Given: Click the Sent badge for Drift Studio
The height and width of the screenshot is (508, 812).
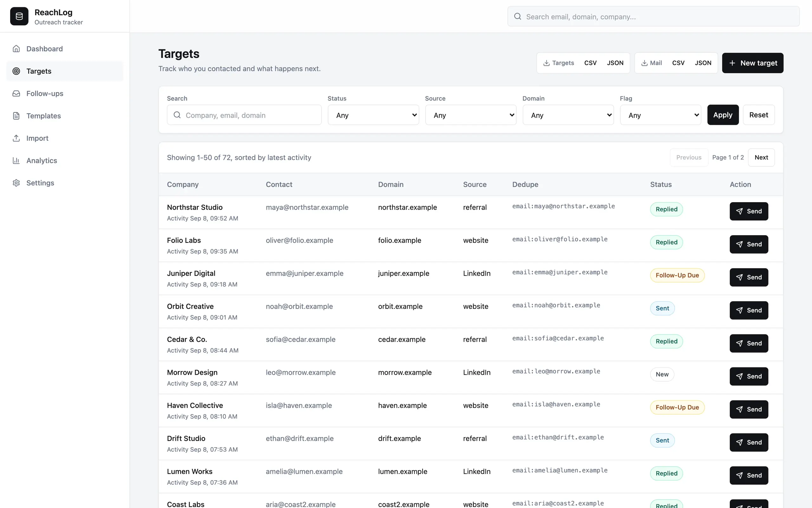Looking at the screenshot, I should pos(662,440).
